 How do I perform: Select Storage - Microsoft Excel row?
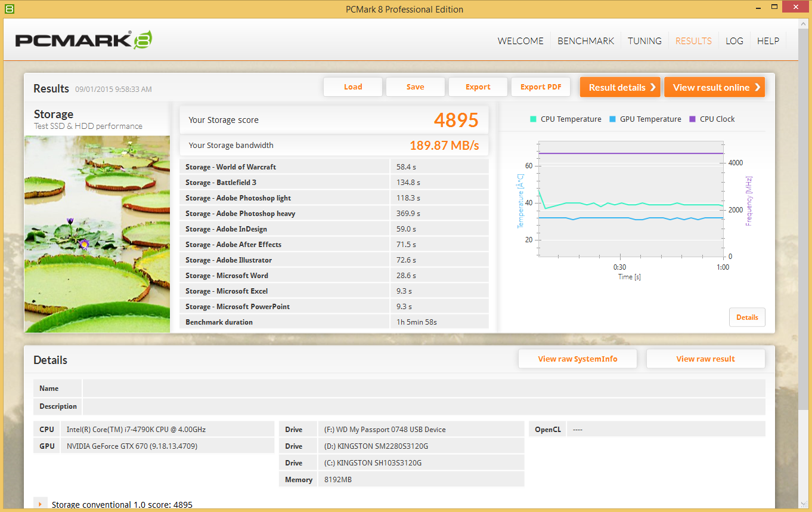[334, 291]
